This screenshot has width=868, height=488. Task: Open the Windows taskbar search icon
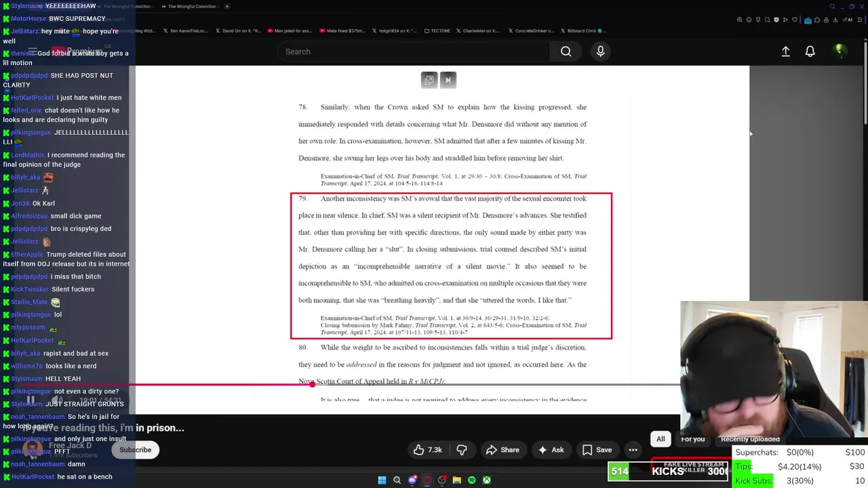click(x=397, y=480)
